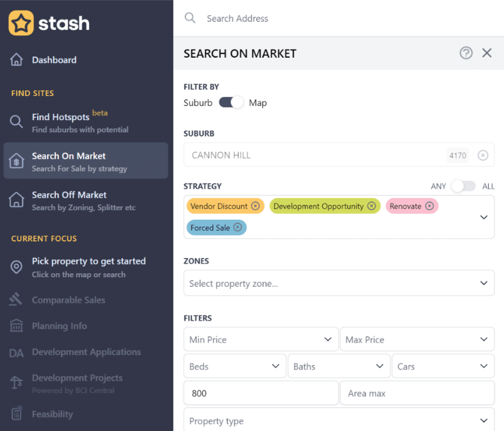Image resolution: width=504 pixels, height=431 pixels.
Task: Click Pick property to get started
Action: click(x=88, y=261)
